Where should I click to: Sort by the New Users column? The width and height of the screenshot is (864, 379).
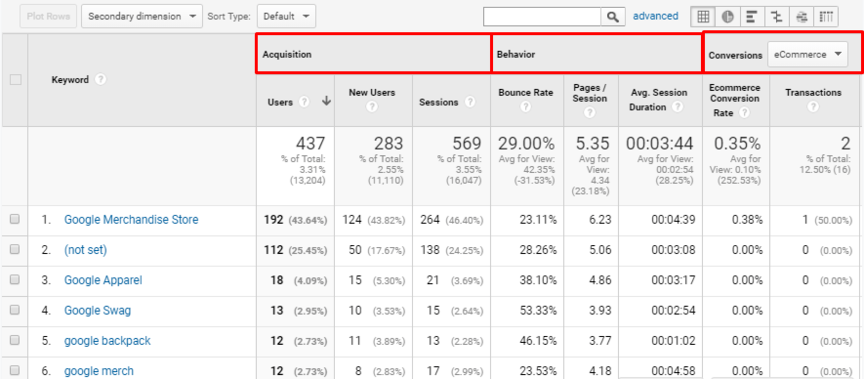pos(372,93)
